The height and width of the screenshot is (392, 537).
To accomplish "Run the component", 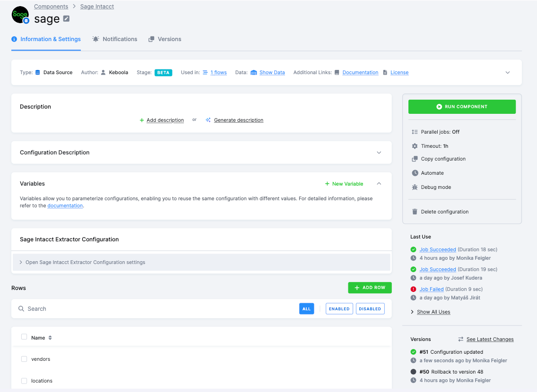I will point(462,106).
